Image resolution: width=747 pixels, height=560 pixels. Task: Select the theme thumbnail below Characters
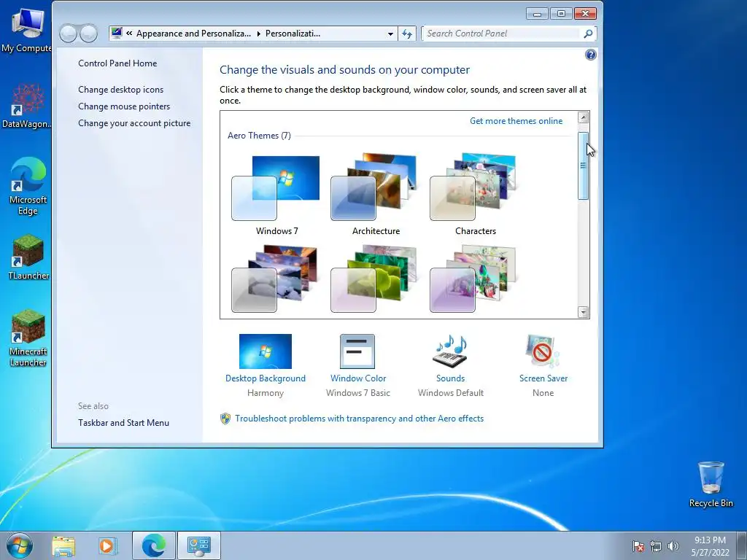coord(473,279)
